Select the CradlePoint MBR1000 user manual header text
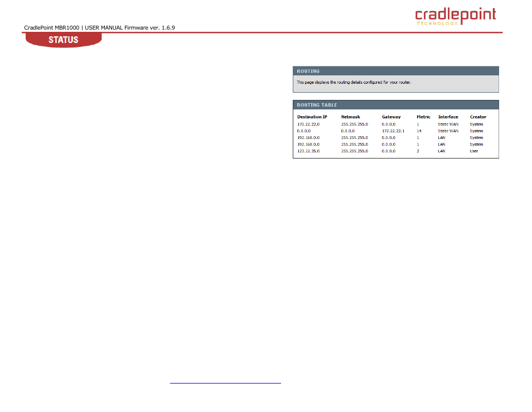Viewport: 532px width, 412px height. 99,27
